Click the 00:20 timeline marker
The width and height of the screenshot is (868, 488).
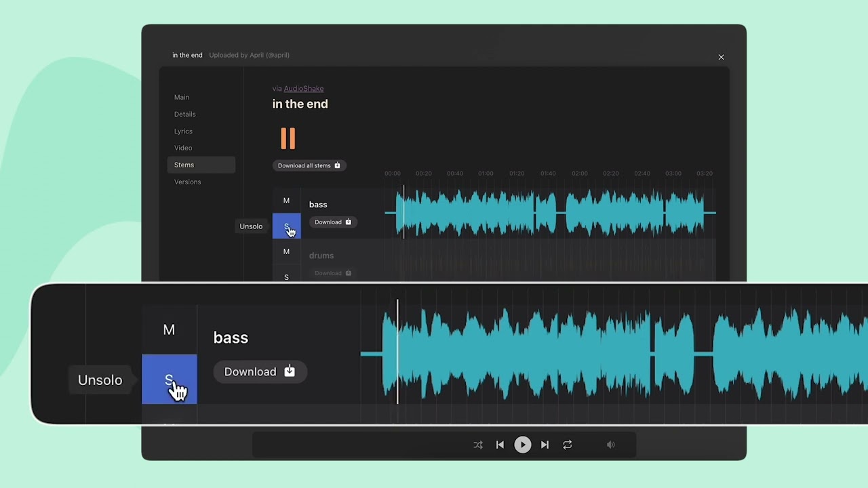pyautogui.click(x=423, y=174)
